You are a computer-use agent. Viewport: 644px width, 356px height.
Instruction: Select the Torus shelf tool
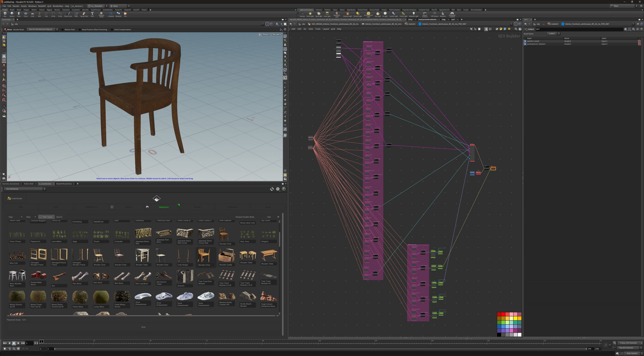[x=26, y=14]
